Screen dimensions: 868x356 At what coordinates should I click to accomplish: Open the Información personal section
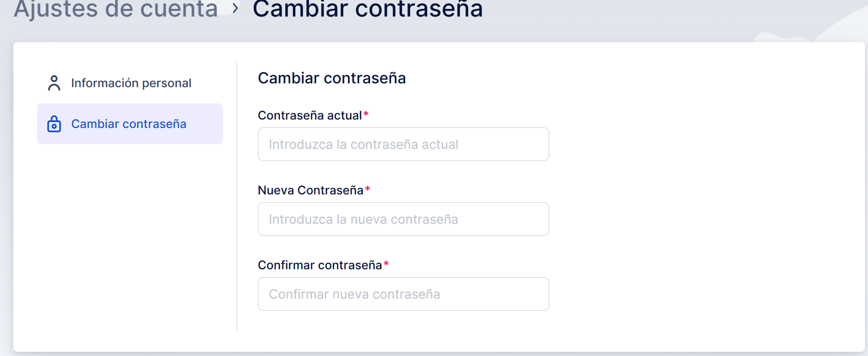(131, 83)
